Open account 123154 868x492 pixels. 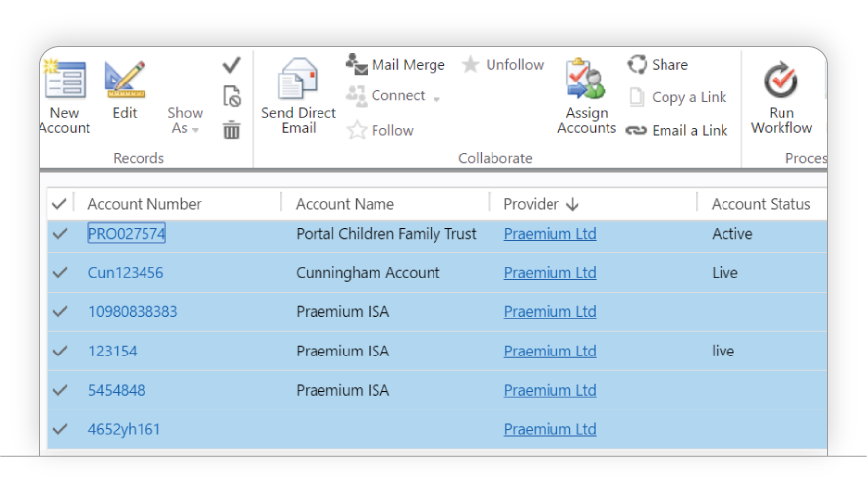(x=112, y=351)
